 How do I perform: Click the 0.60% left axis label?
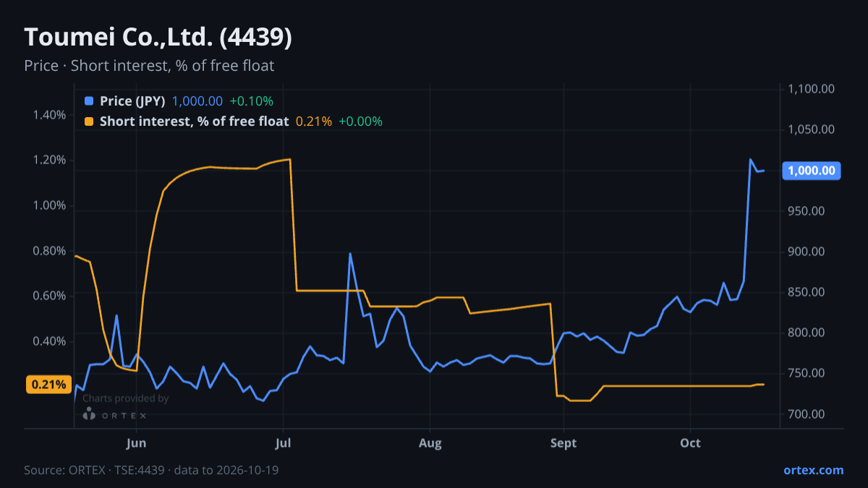[x=49, y=296]
